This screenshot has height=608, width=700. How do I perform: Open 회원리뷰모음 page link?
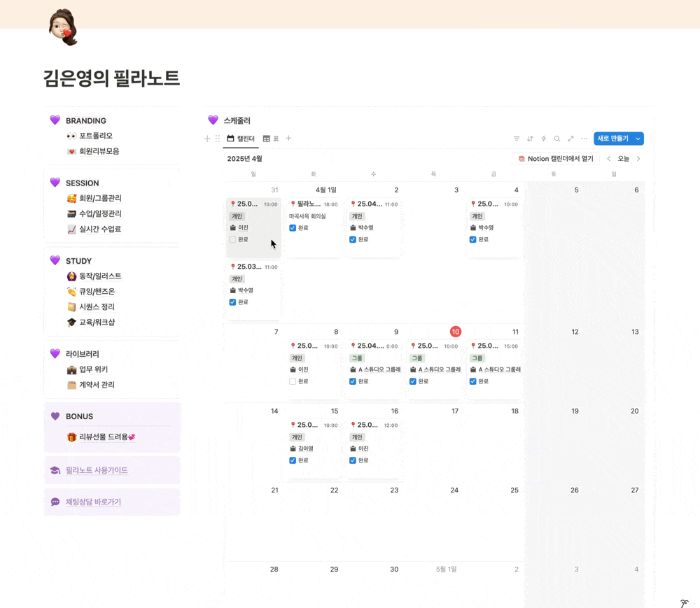tap(99, 151)
